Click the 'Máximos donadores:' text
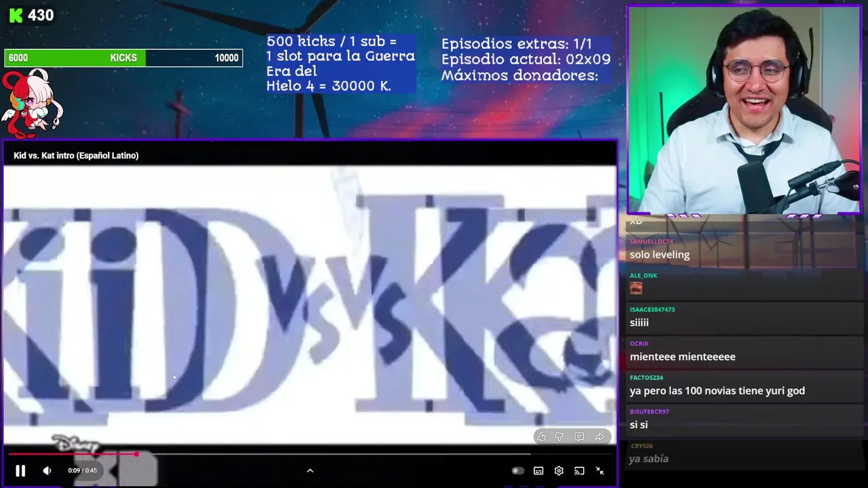This screenshot has width=868, height=488. click(x=519, y=75)
